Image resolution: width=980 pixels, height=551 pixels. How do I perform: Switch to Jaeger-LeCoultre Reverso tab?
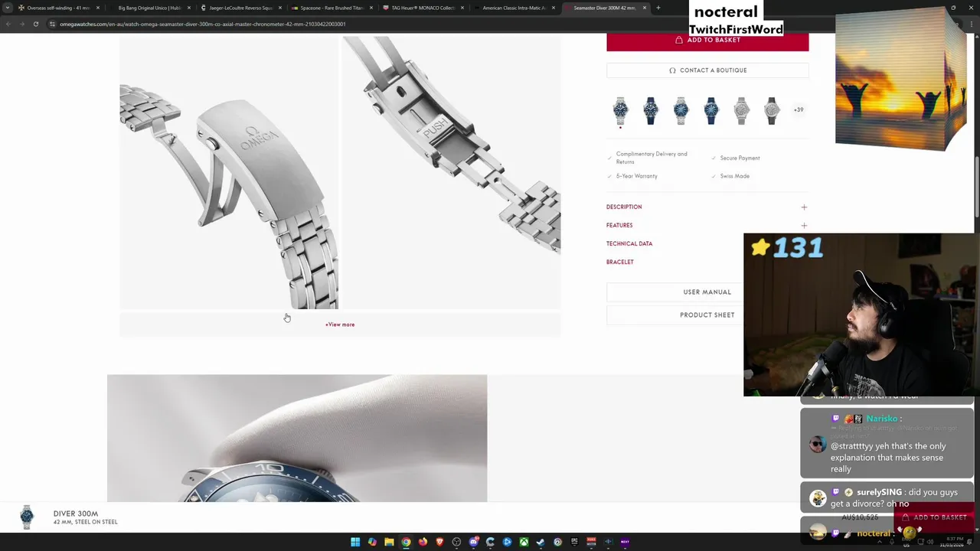point(241,8)
